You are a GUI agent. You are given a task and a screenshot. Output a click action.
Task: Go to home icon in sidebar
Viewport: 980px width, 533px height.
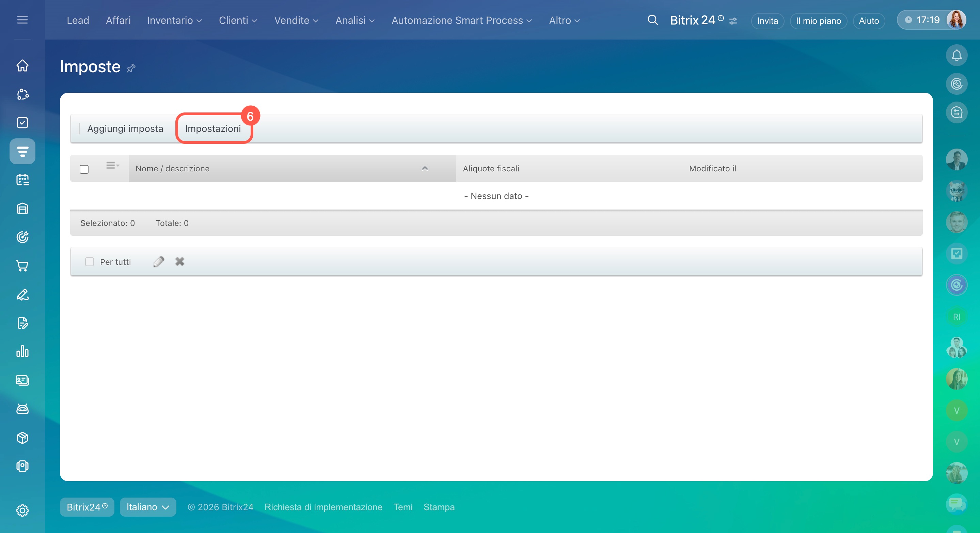click(x=22, y=65)
